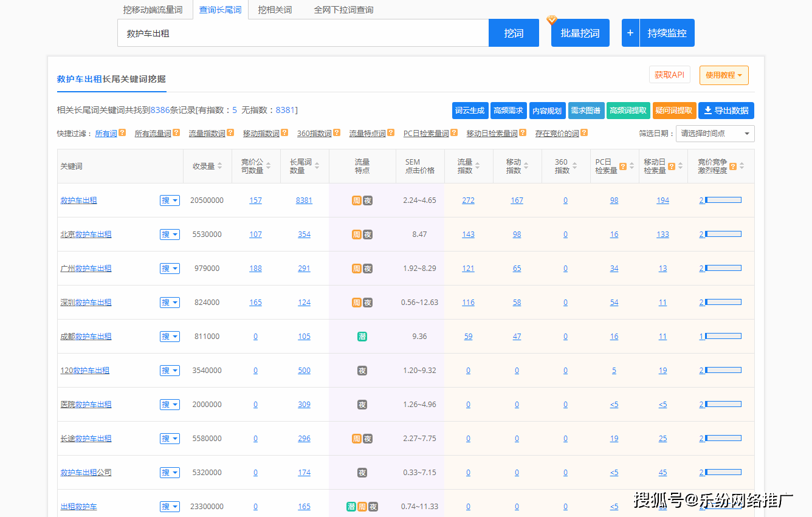Open the 请选择时间点 date filter dropdown
This screenshot has width=812, height=517.
point(715,134)
